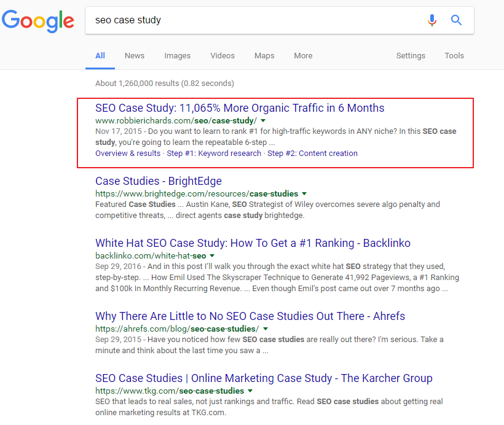Switch to the Images tab

[x=177, y=55]
